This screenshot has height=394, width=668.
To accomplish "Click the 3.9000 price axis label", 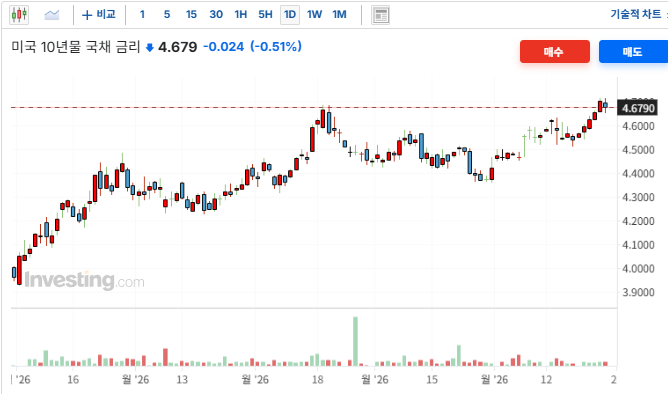I will pos(638,293).
